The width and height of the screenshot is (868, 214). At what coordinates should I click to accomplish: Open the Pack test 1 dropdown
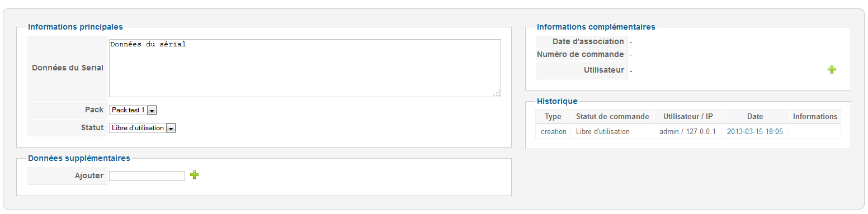coord(133,110)
